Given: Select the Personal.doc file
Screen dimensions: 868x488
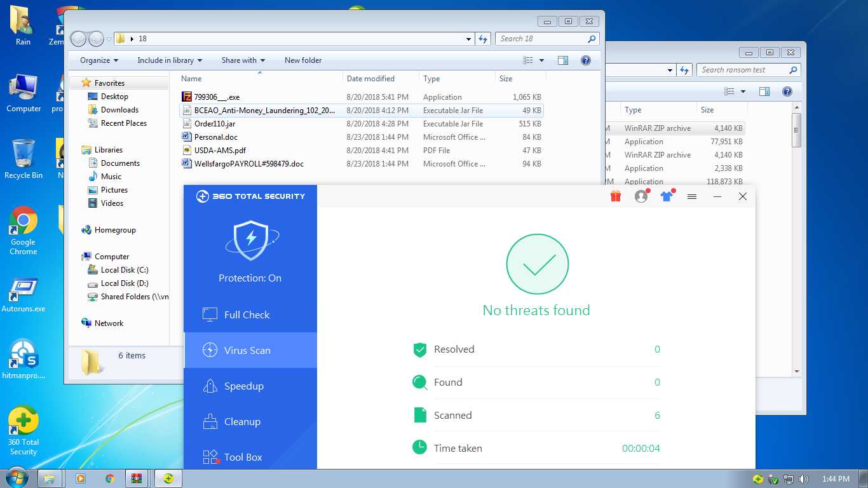Looking at the screenshot, I should [x=362, y=137].
